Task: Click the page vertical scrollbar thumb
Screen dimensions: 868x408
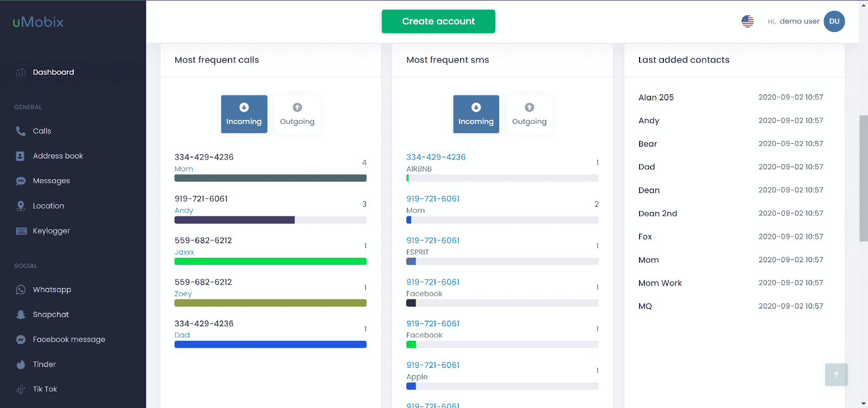Action: [x=864, y=178]
